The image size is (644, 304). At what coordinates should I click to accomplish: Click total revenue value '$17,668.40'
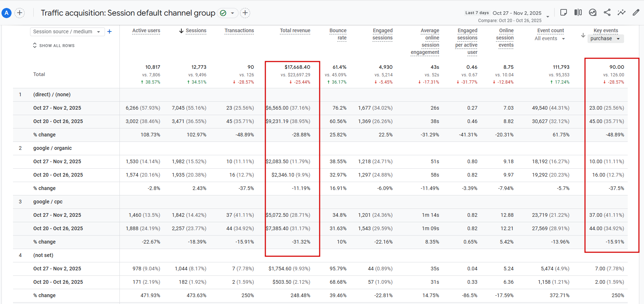click(297, 67)
